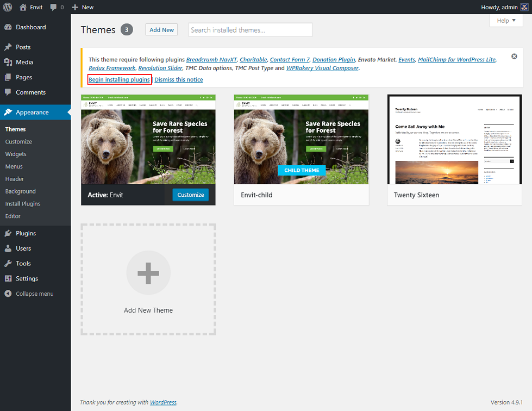Click the large plus icon to add theme
This screenshot has width=532, height=411.
(148, 272)
